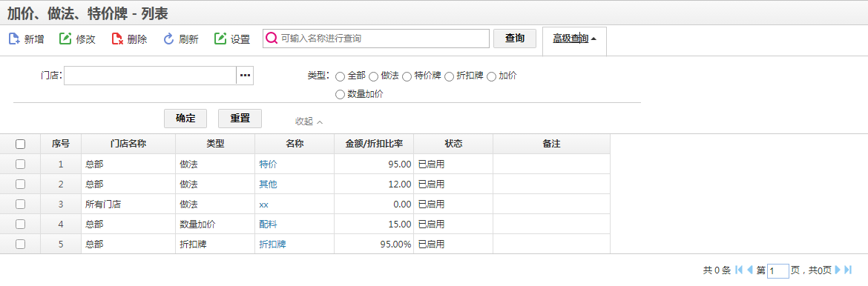Toggle the select-all header checkbox

(x=21, y=144)
